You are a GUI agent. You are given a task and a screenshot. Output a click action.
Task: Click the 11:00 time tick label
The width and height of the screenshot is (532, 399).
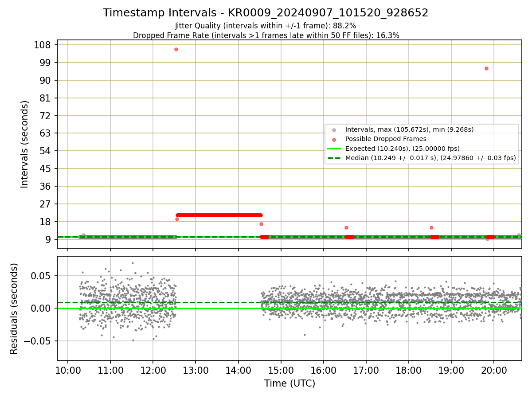[110, 370]
